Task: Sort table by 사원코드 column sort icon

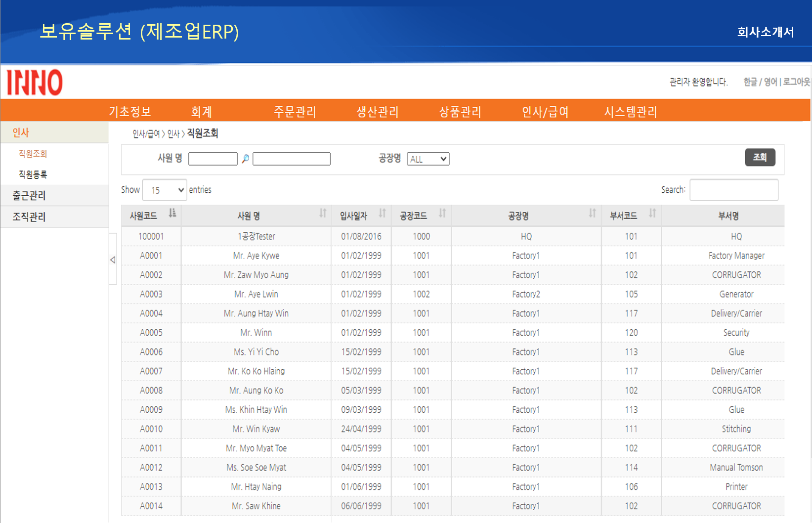Action: [x=172, y=214]
